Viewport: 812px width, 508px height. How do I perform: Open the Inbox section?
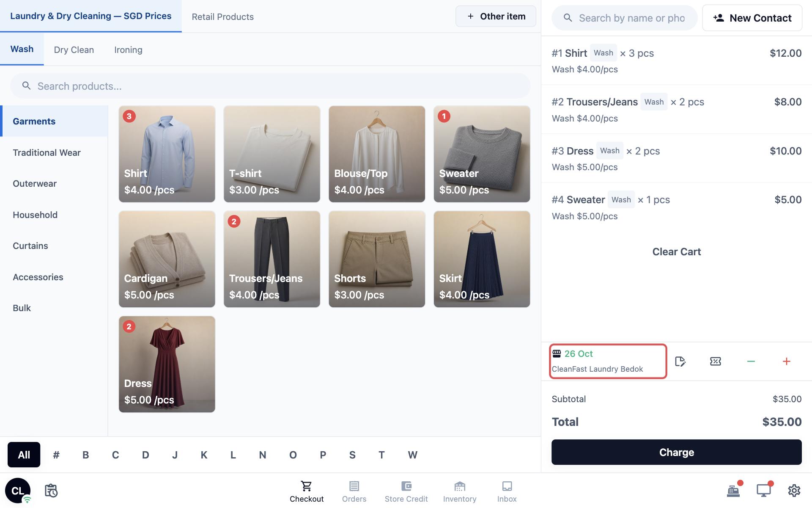point(507,491)
